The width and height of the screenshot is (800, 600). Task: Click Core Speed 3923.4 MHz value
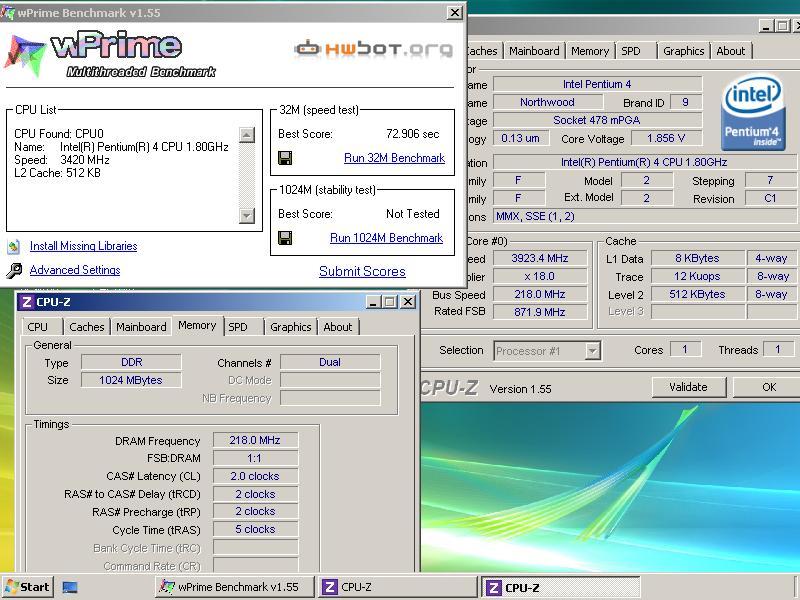point(540,258)
